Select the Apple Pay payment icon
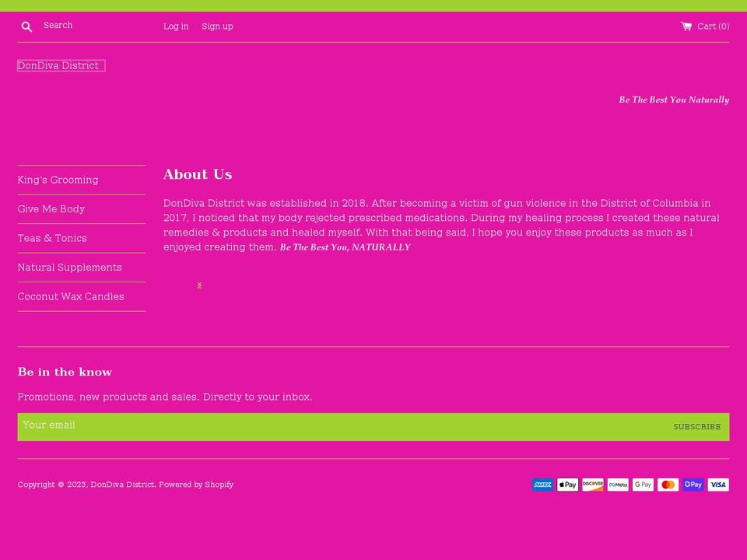The image size is (747, 560). click(568, 485)
